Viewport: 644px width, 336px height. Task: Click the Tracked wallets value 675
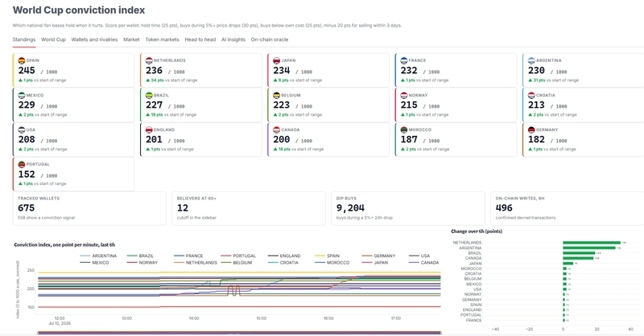point(27,208)
